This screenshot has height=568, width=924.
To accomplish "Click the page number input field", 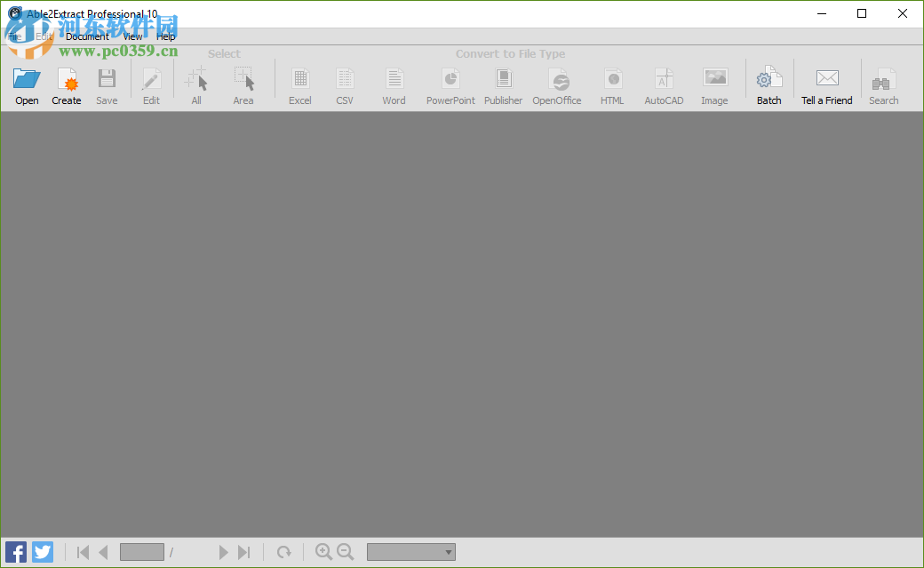I will (x=141, y=551).
